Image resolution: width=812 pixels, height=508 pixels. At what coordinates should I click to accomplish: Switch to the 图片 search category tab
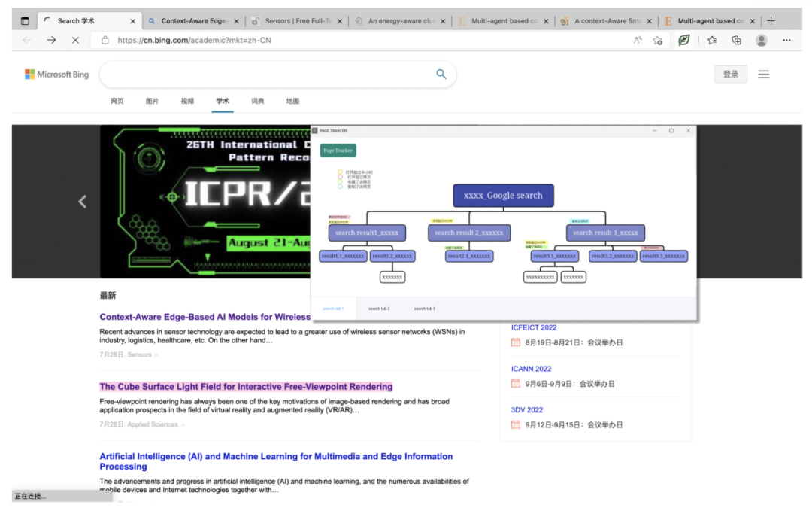click(x=152, y=101)
